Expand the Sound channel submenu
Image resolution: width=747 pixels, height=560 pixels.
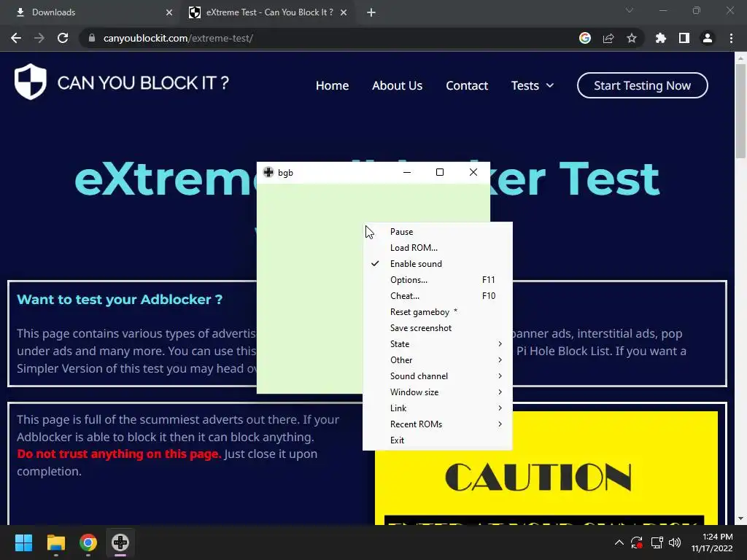click(438, 376)
